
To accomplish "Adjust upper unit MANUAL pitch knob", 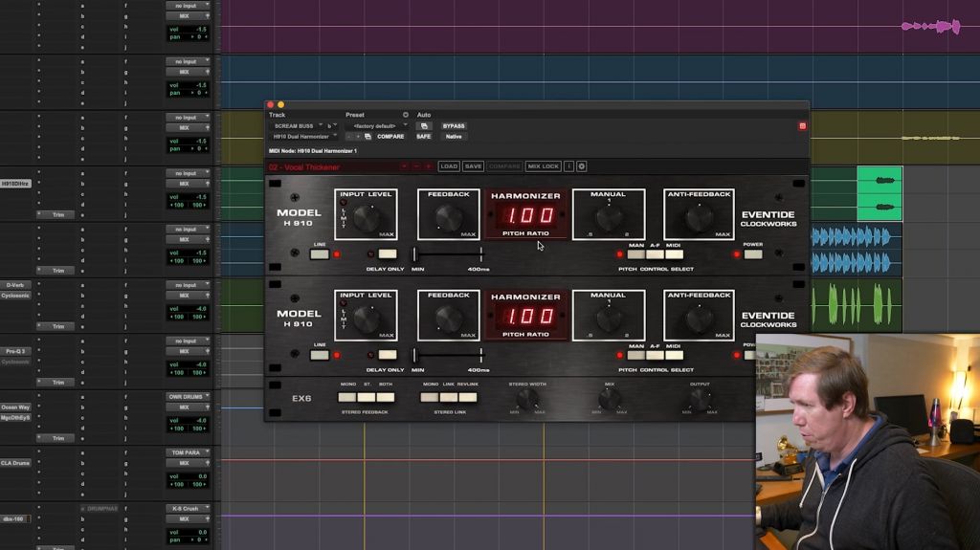I will 608,218.
